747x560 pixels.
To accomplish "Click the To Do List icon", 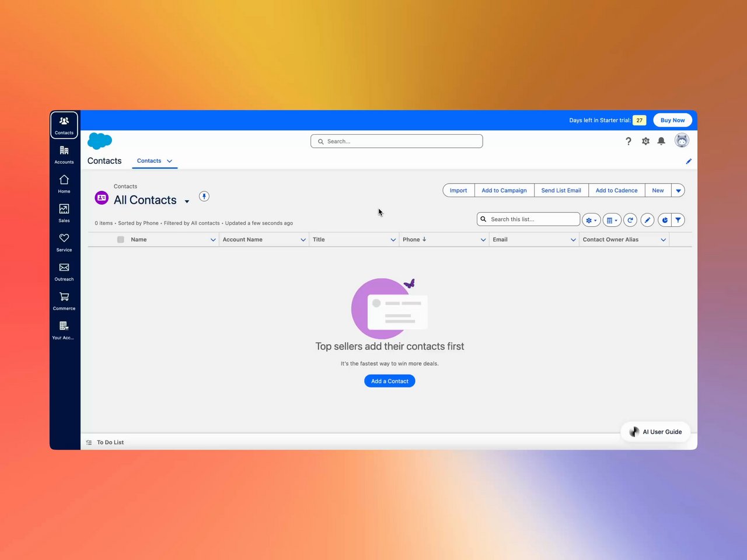I will coord(89,443).
